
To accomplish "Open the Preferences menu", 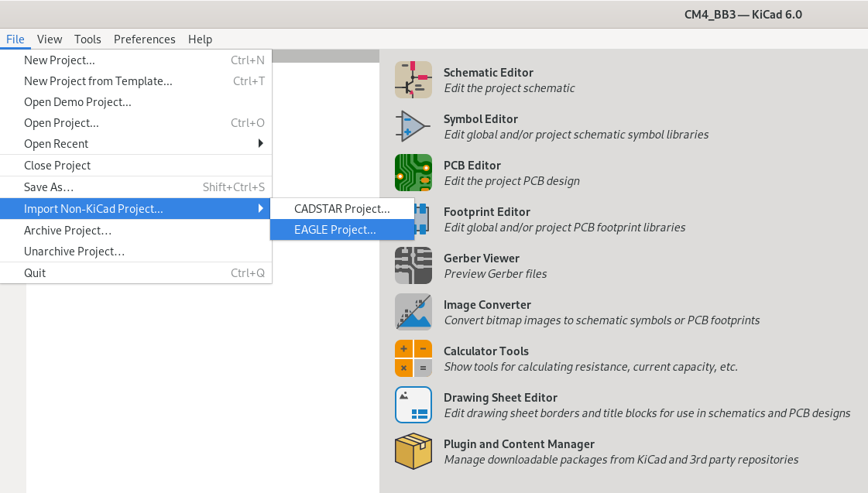I will [144, 39].
